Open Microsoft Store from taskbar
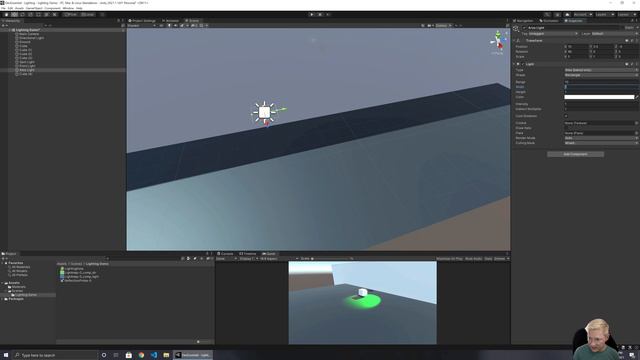640x360 pixels. click(x=129, y=355)
